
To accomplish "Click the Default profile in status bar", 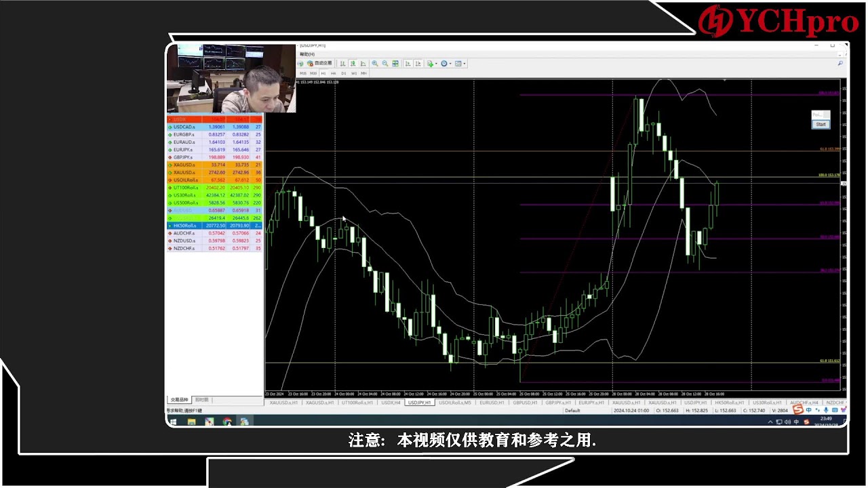I will [x=572, y=410].
